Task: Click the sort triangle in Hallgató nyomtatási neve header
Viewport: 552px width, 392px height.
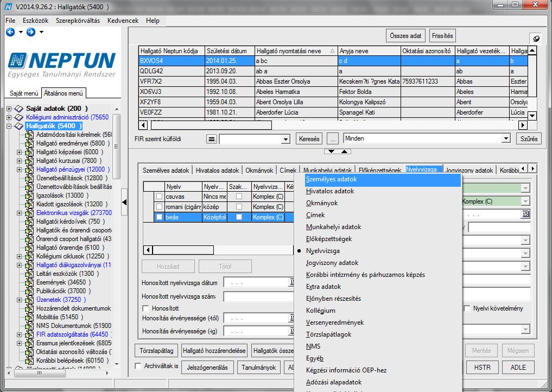Action: tap(332, 51)
